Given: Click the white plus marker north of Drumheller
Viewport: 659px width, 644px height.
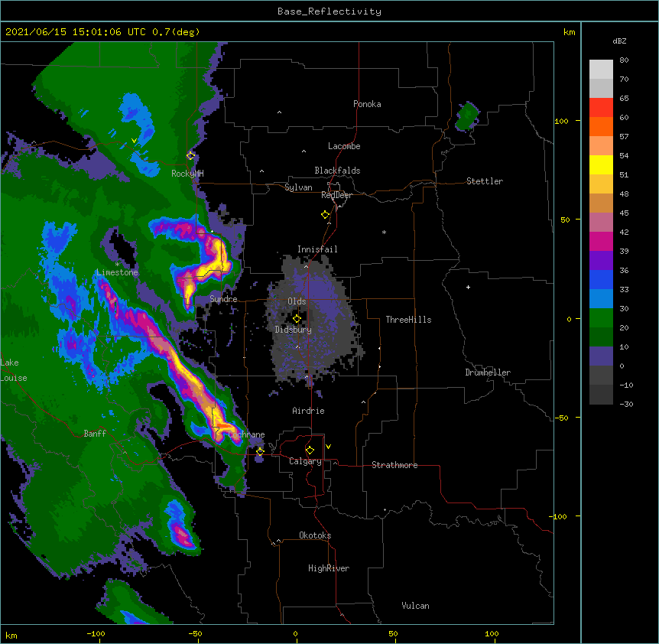Looking at the screenshot, I should click(x=468, y=287).
